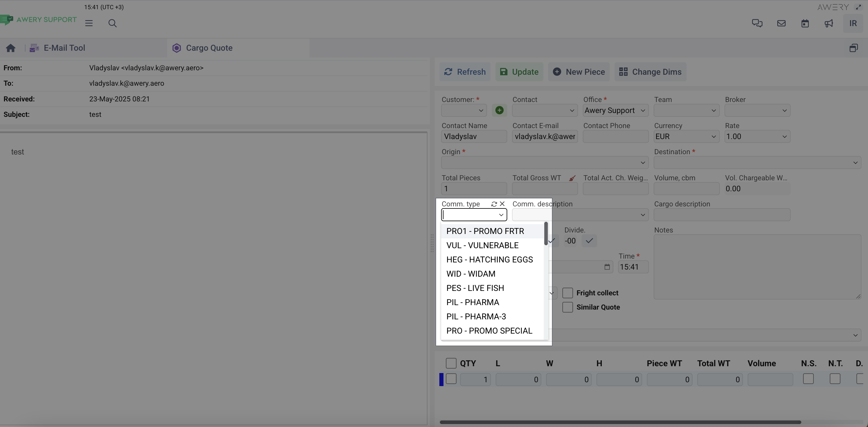Image resolution: width=868 pixels, height=427 pixels.
Task: Open the mail envelope icon
Action: [781, 23]
